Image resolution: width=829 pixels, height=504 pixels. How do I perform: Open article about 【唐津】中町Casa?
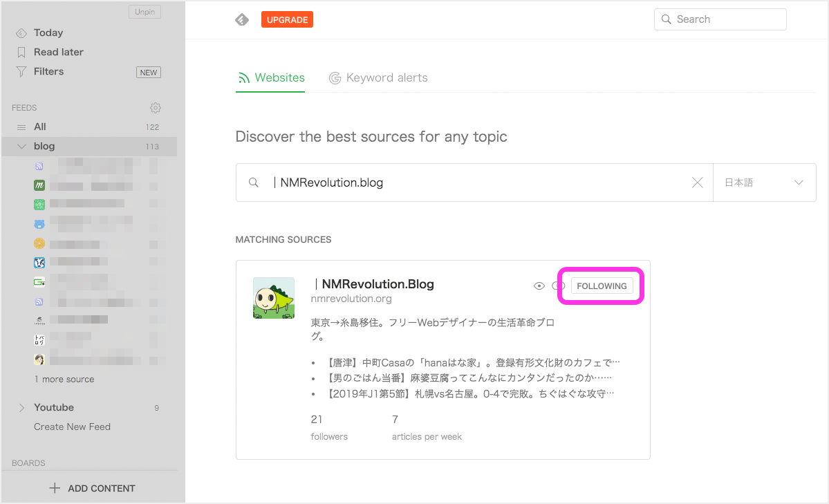[x=471, y=362]
